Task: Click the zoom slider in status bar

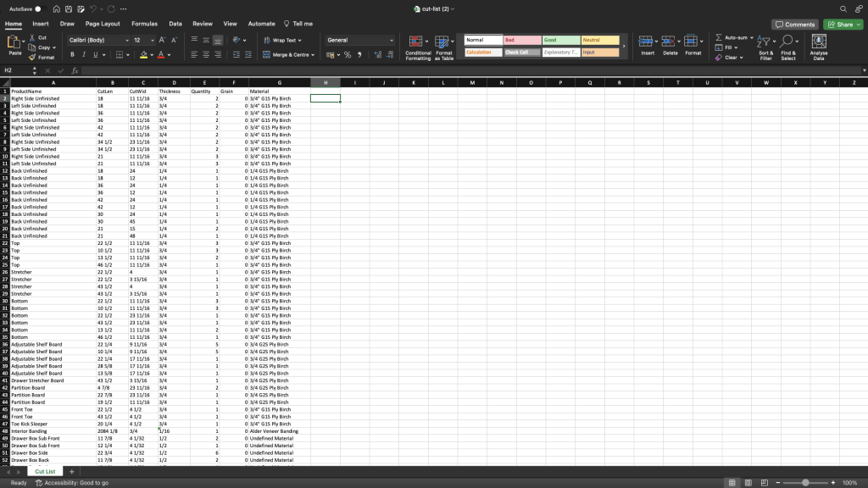Action: pos(804,483)
